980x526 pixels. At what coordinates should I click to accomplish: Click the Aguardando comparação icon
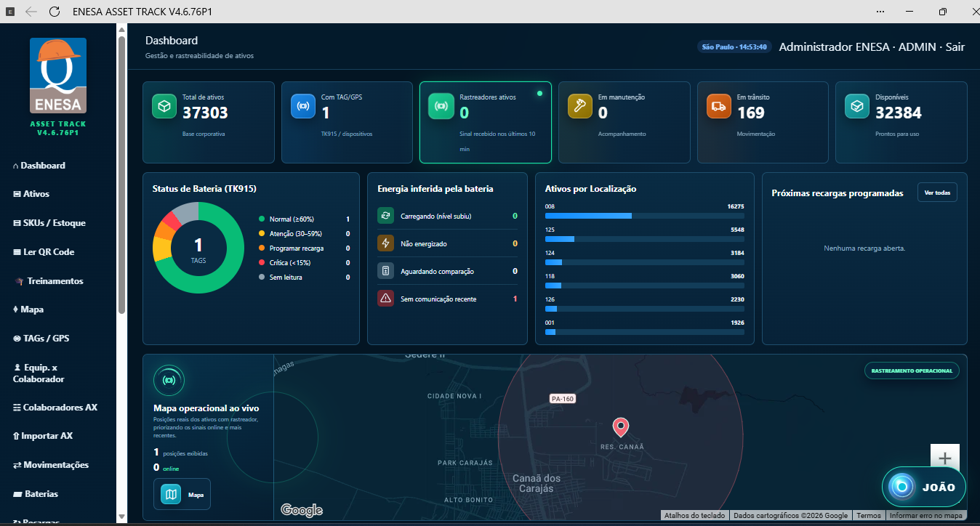coord(385,271)
